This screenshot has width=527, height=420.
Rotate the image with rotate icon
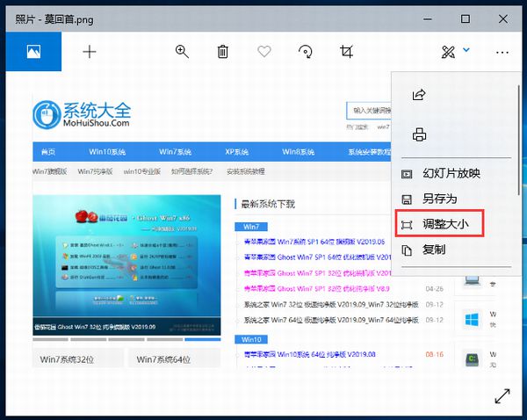(x=306, y=52)
